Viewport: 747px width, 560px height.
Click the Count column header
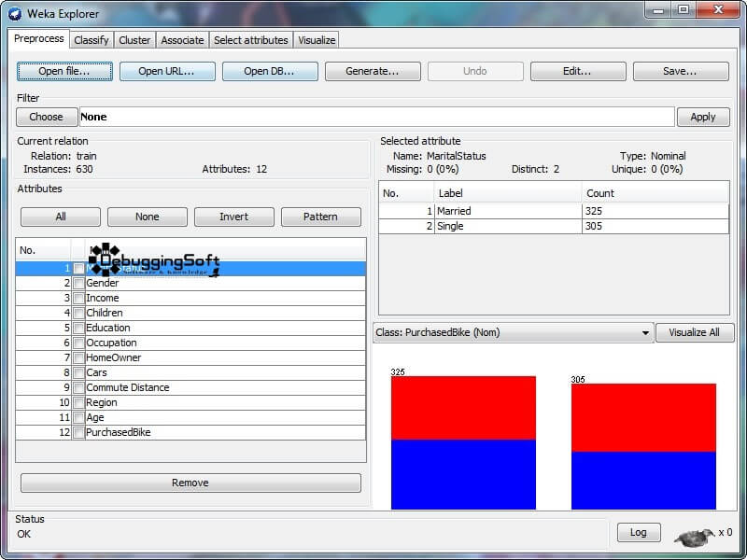coord(655,193)
